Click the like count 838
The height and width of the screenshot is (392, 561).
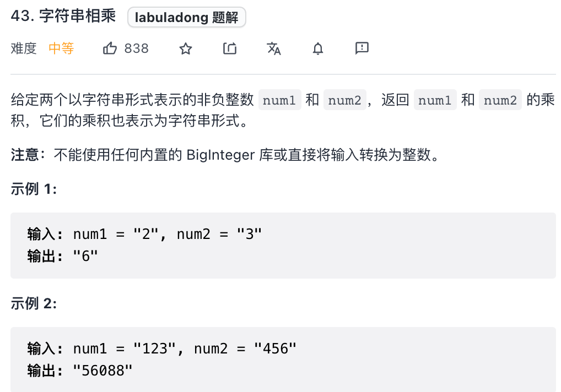(136, 48)
